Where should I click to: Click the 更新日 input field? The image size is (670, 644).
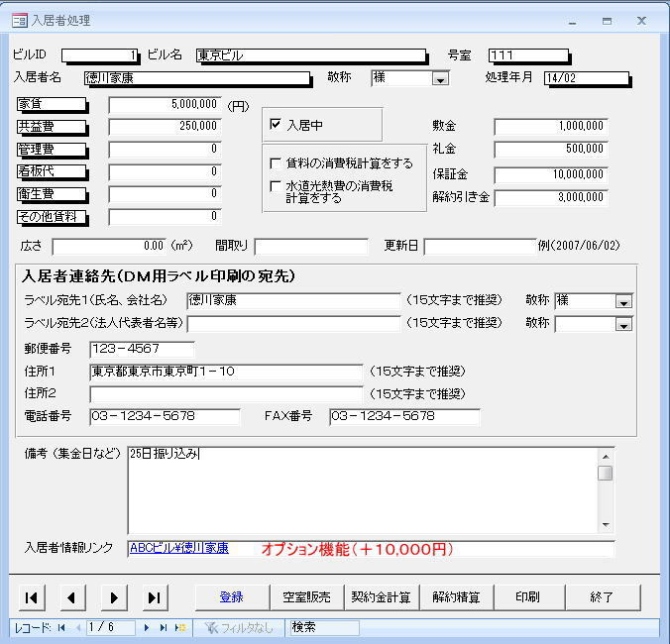click(x=480, y=247)
